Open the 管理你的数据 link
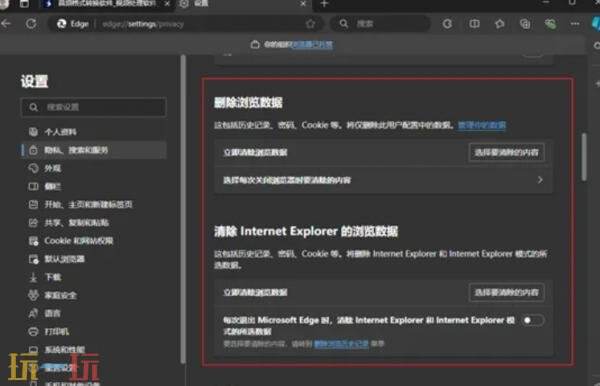Viewport: 600px width, 386px height. (x=482, y=125)
